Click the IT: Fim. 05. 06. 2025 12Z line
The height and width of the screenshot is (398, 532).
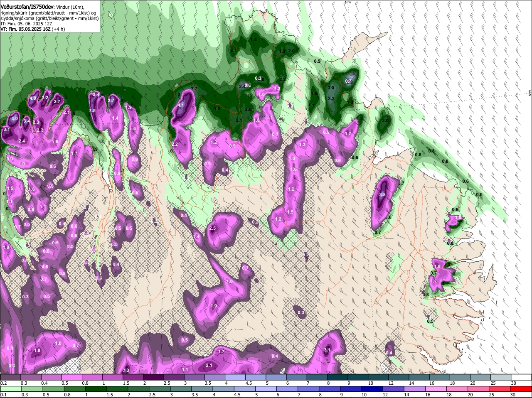click(x=26, y=24)
